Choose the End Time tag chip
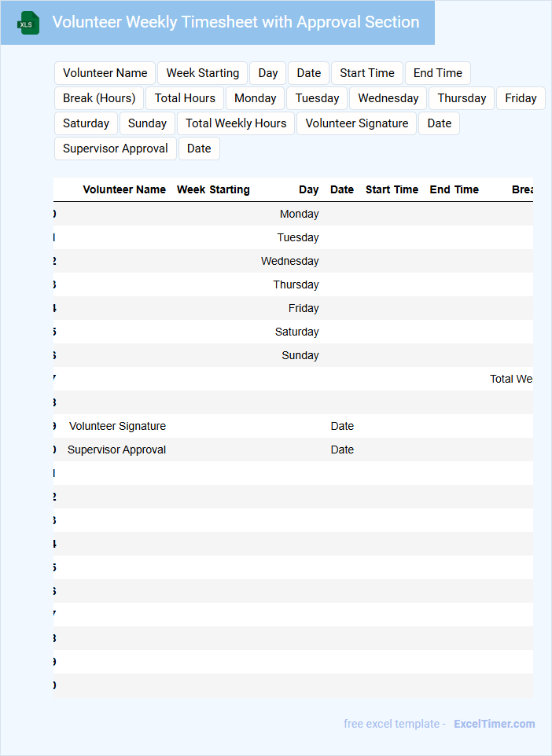Viewport: 552px width, 756px height. coord(438,73)
